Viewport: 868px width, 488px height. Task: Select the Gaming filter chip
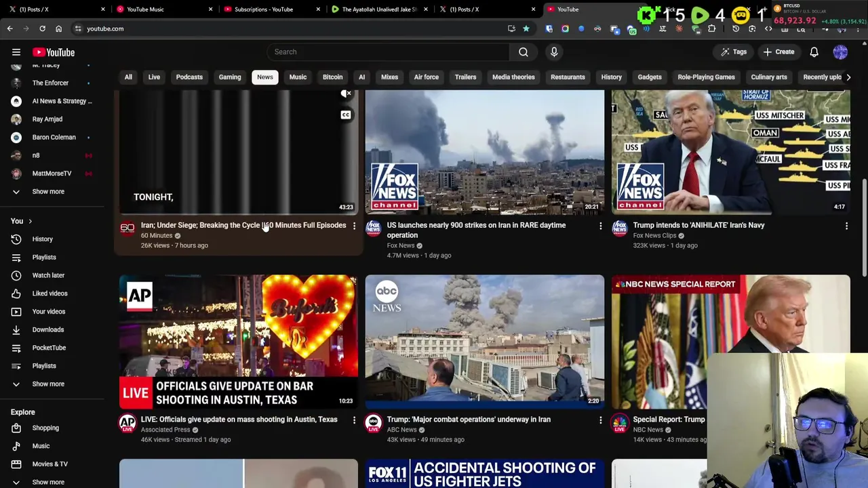[230, 77]
